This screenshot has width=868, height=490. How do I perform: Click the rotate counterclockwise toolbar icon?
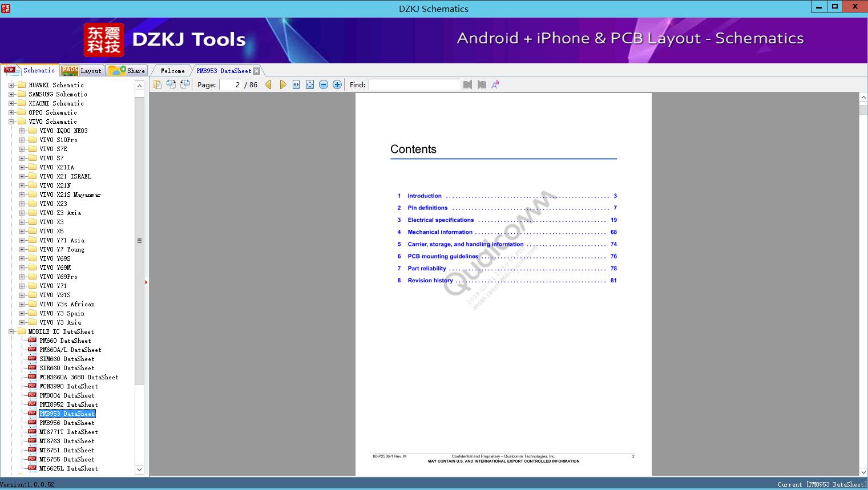click(185, 84)
